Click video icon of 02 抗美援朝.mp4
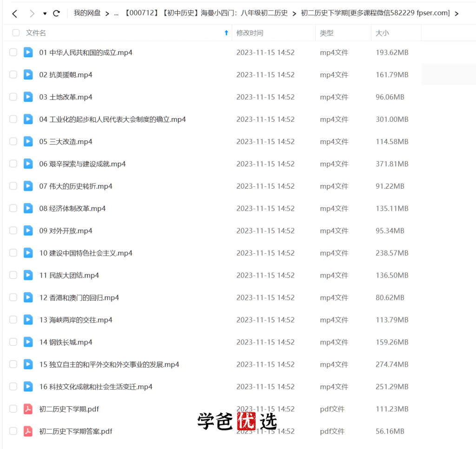 click(x=28, y=74)
